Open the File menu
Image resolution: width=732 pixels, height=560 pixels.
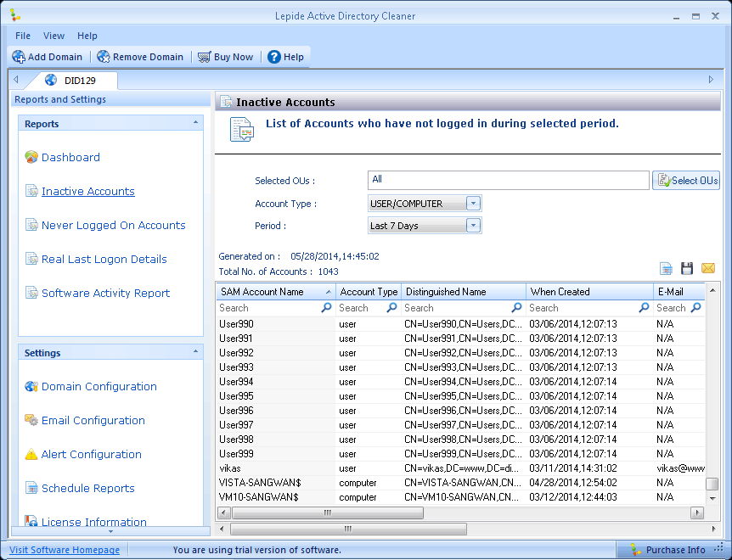click(x=23, y=36)
